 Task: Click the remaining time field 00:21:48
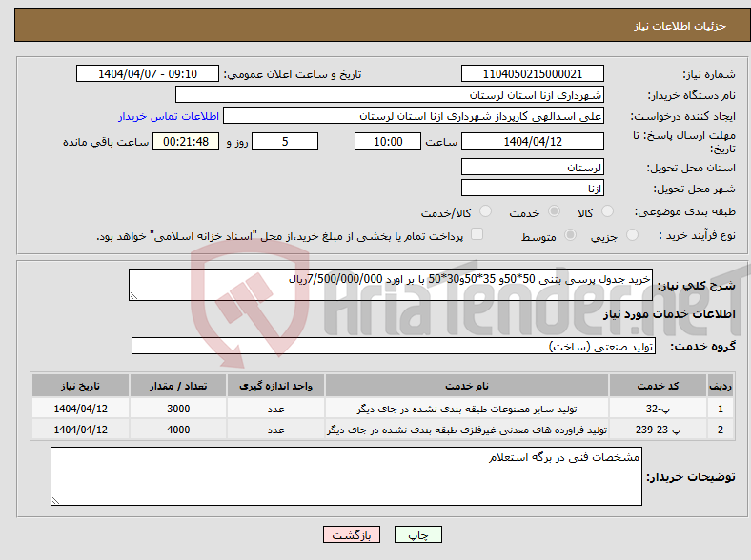(186, 141)
